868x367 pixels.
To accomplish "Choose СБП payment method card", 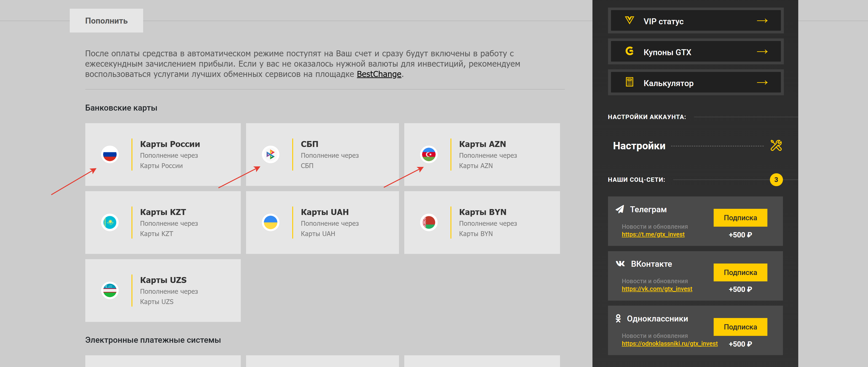I will 322,155.
